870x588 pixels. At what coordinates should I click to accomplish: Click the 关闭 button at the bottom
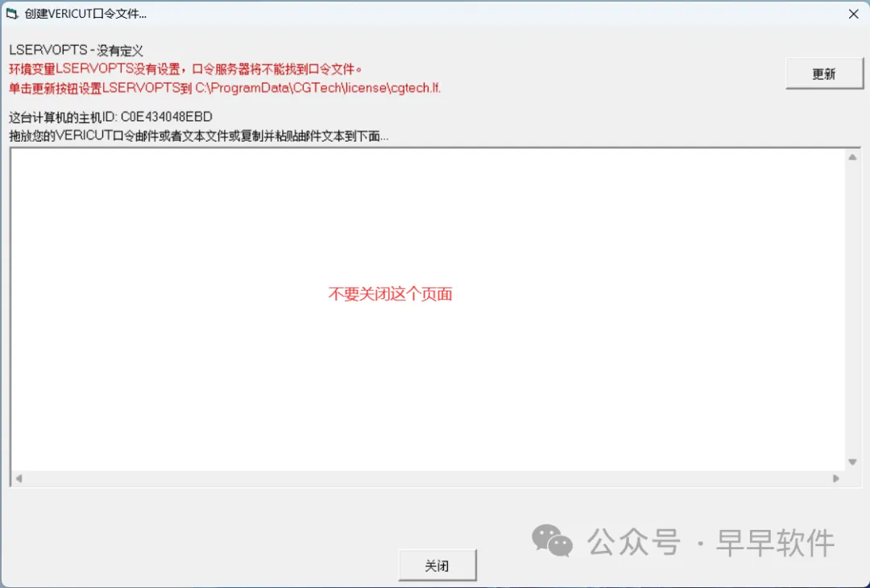[437, 565]
